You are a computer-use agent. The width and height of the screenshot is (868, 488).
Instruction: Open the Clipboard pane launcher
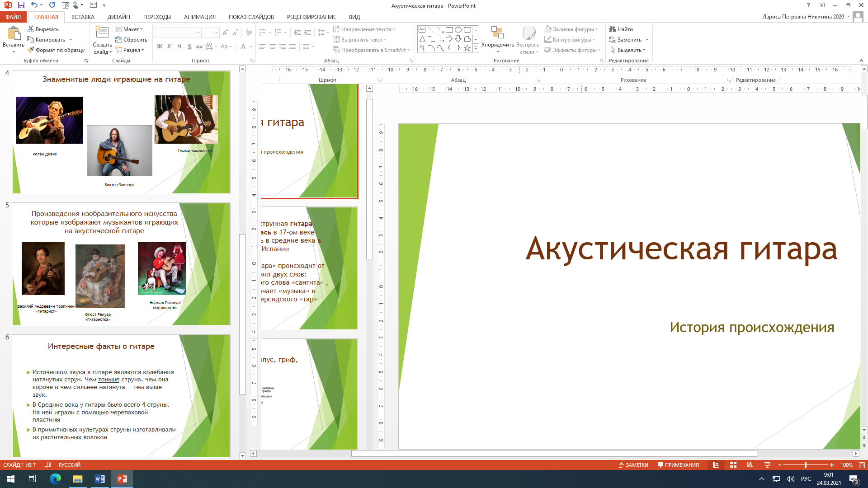click(86, 61)
